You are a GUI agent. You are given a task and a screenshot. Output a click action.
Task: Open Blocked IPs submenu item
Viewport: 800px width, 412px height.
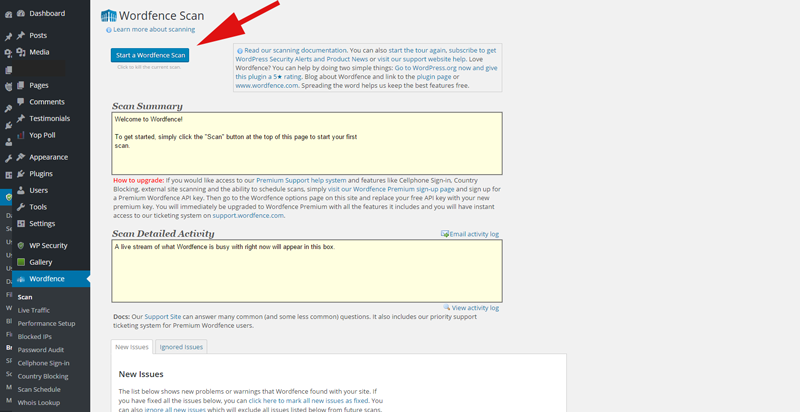(34, 337)
